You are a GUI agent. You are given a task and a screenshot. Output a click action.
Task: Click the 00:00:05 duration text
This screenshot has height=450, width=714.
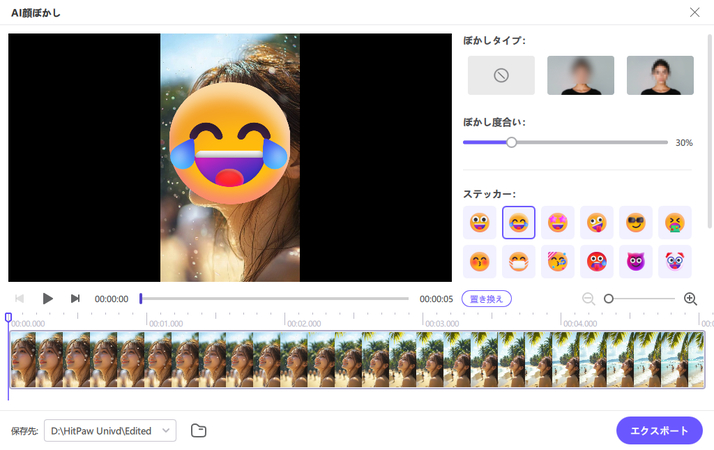click(436, 299)
